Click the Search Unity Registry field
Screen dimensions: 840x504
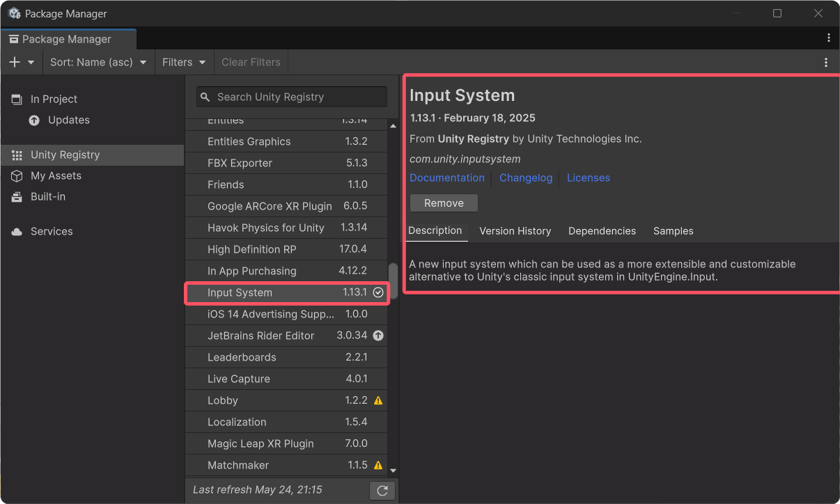tap(291, 97)
